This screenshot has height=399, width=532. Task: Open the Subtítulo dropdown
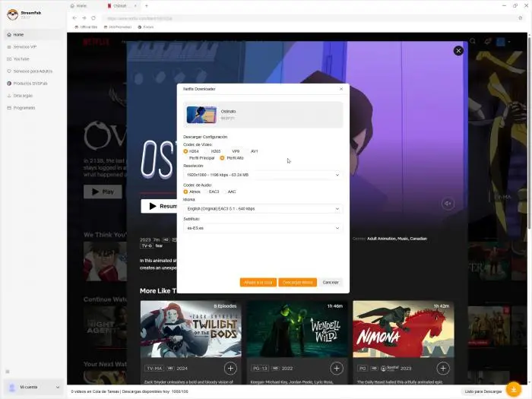pyautogui.click(x=263, y=228)
